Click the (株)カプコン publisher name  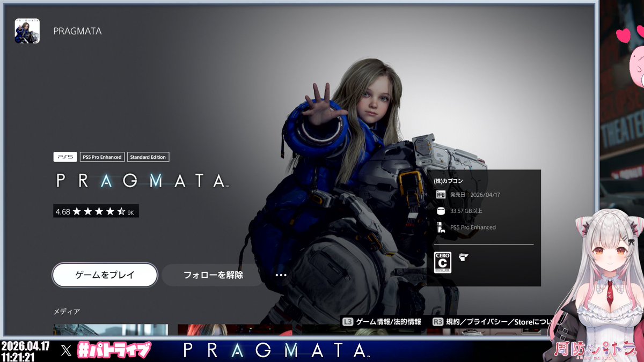[448, 181]
